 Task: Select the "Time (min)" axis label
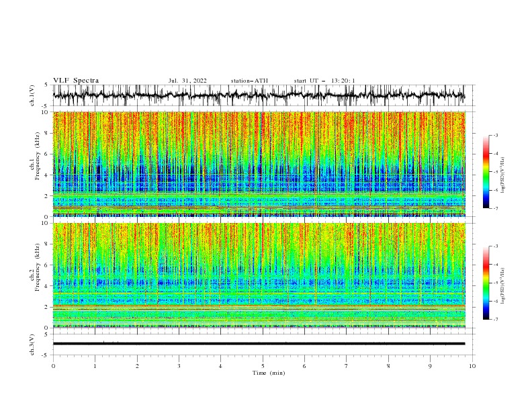[x=269, y=373]
